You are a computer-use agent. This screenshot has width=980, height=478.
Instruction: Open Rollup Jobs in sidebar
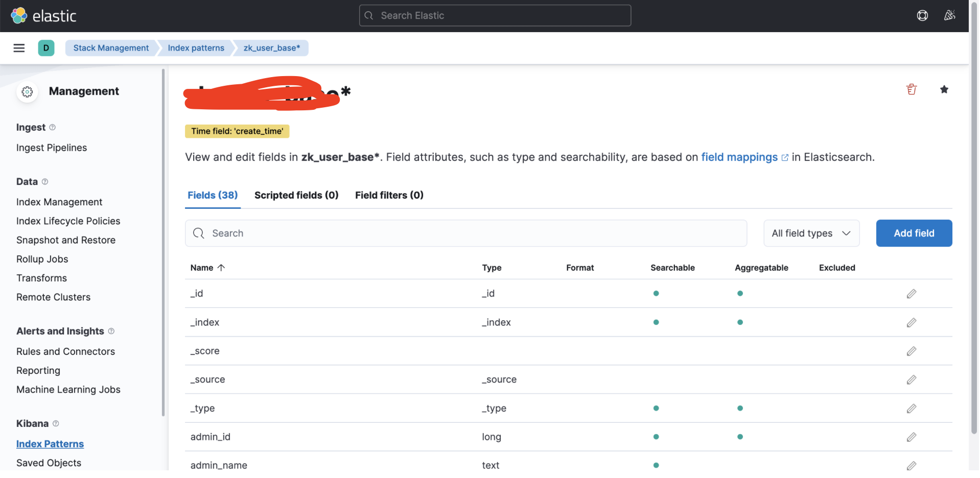pyautogui.click(x=42, y=259)
